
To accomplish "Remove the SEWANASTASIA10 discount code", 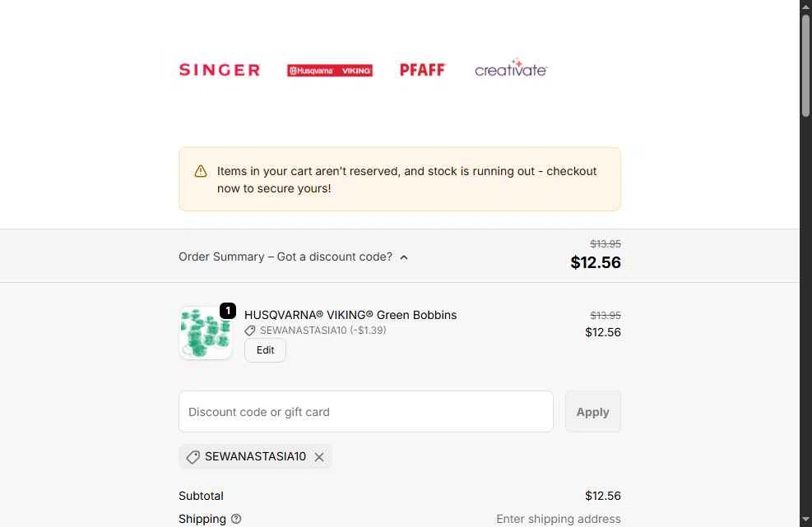I will 319,457.
